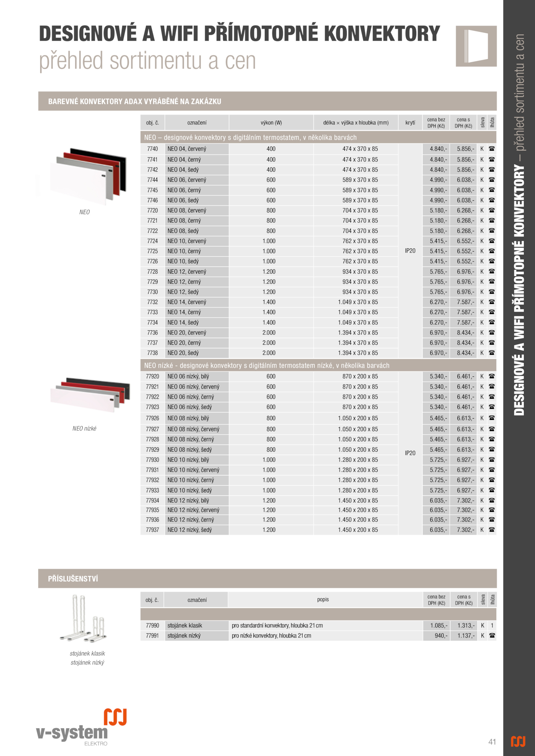This screenshot has height=756, width=535.
Task: Click the phone icon in row 7725
Action: (x=492, y=251)
